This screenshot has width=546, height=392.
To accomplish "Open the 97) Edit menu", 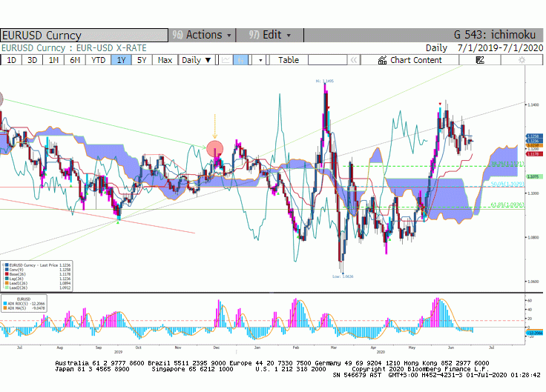I will (x=269, y=35).
